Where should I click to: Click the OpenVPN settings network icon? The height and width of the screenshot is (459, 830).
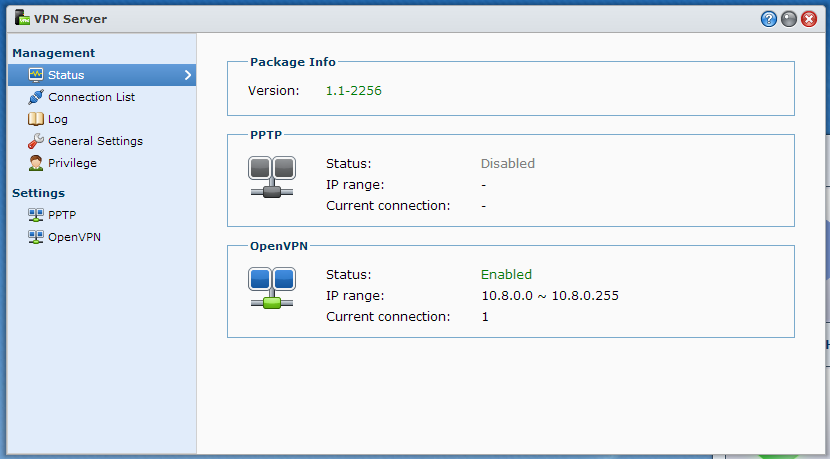[36, 237]
